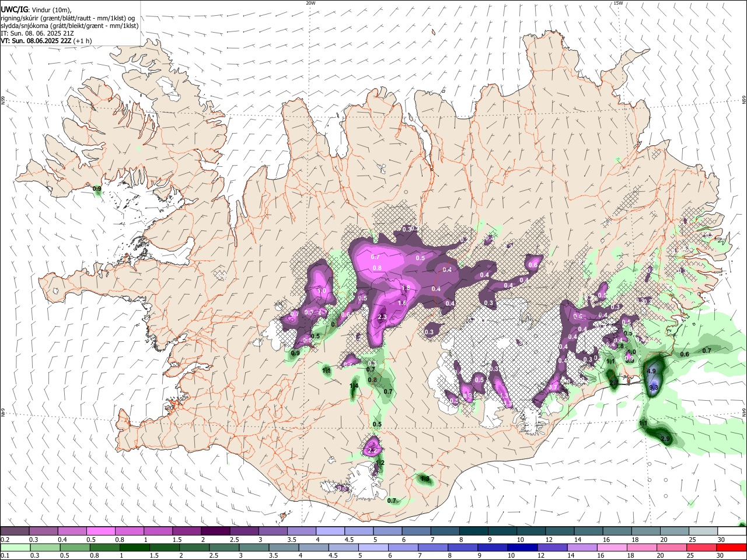This screenshot has height=560, width=747.
Task: Click the bold 'UWC/IG' title text
Action: (13, 10)
